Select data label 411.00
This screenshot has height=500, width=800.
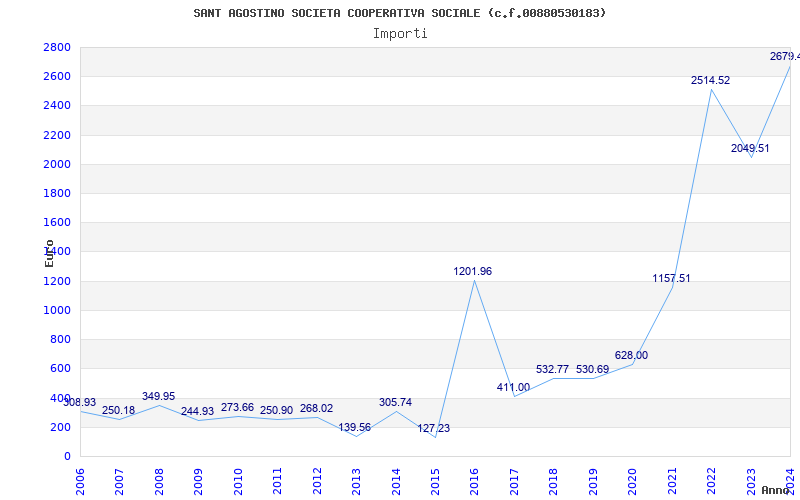(x=513, y=387)
